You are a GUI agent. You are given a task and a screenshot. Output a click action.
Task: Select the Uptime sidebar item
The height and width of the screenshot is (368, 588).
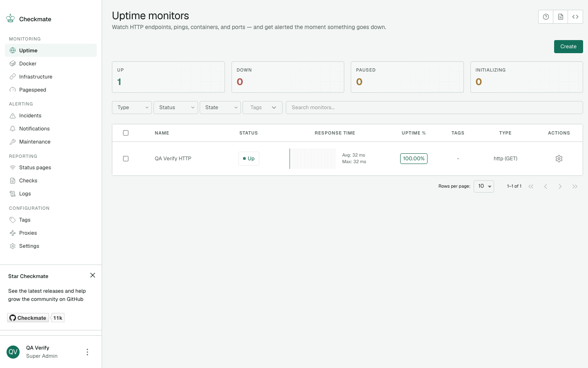coord(51,50)
